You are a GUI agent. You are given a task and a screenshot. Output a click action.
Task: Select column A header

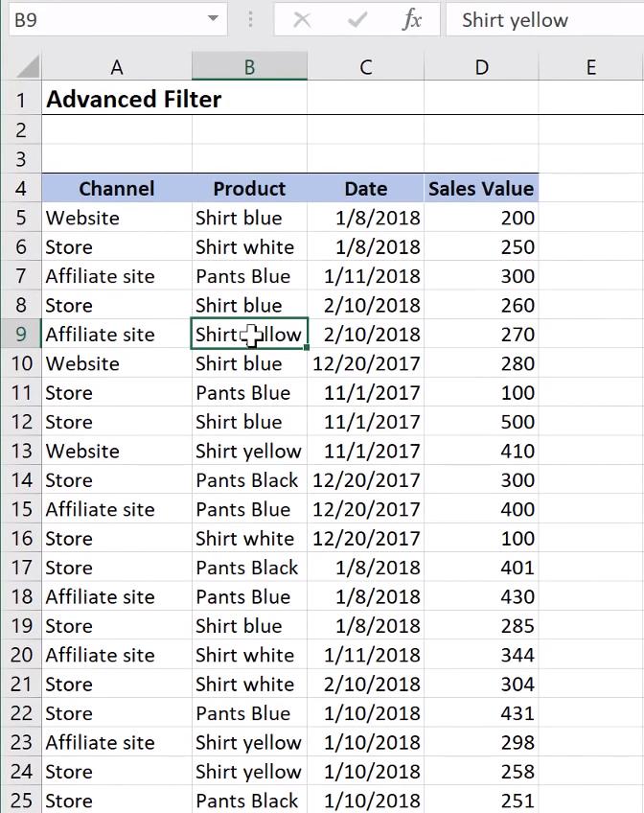(117, 67)
